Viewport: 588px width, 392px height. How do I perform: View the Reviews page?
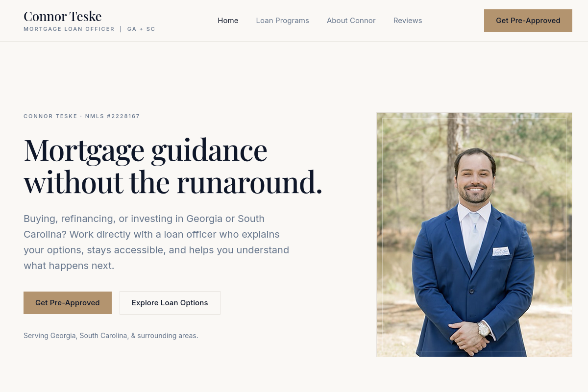(408, 21)
